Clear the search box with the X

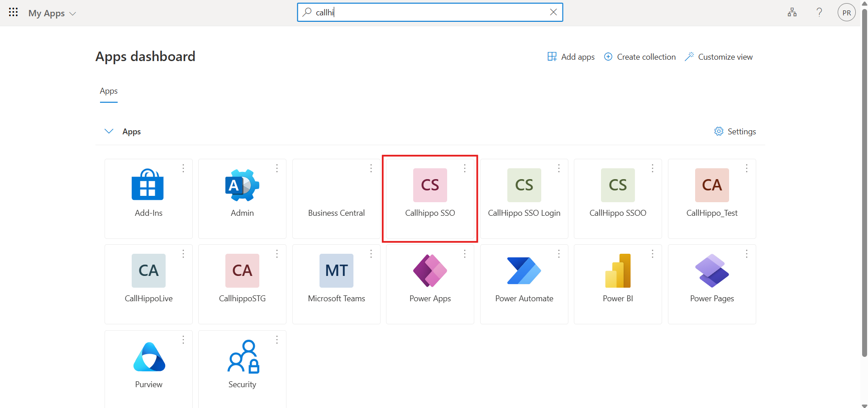click(553, 12)
